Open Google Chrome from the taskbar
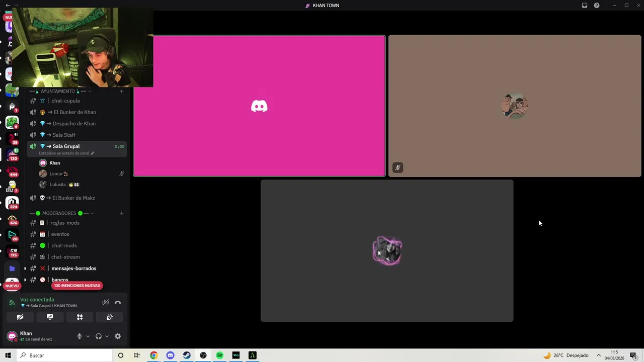644x362 pixels. coord(153,355)
